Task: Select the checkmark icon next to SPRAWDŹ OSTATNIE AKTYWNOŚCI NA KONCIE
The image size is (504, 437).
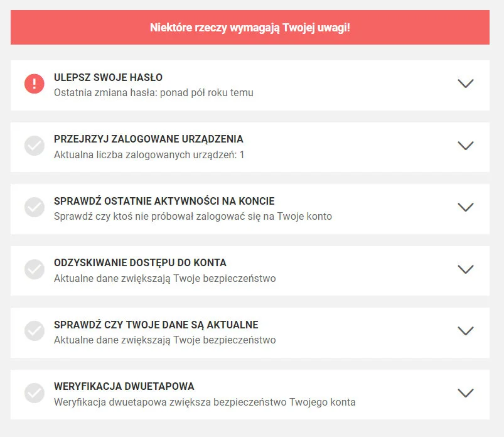Action: 34,207
